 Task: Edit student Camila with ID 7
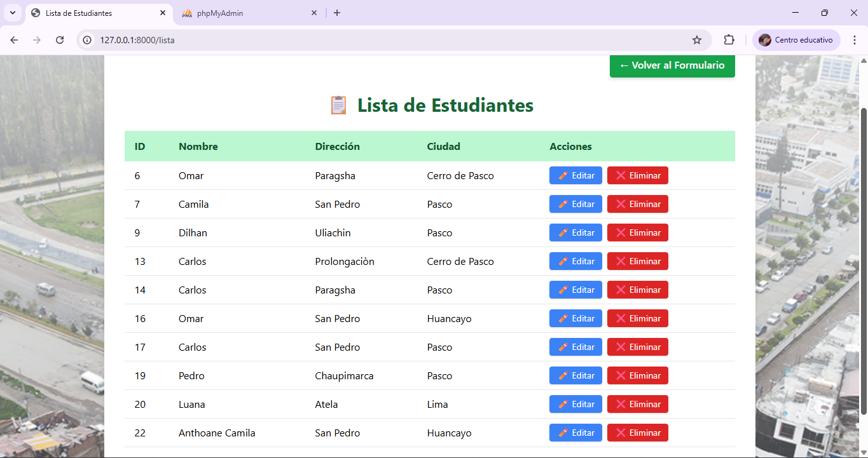coord(575,204)
